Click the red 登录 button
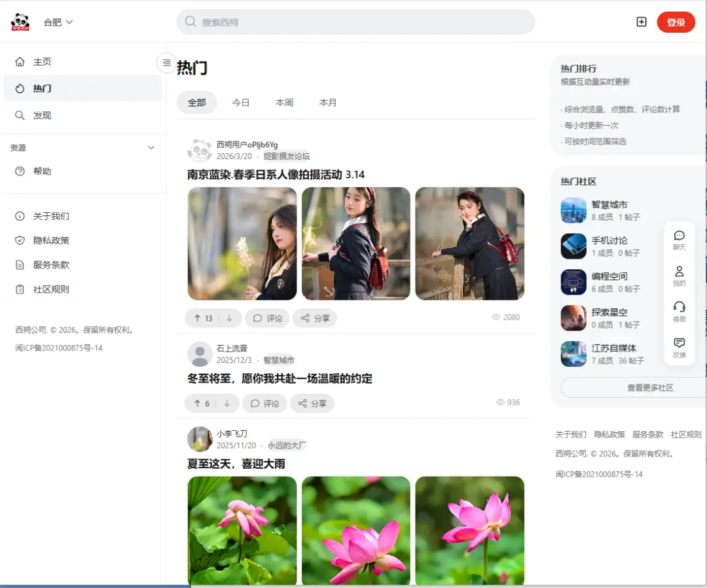707x588 pixels. [676, 22]
